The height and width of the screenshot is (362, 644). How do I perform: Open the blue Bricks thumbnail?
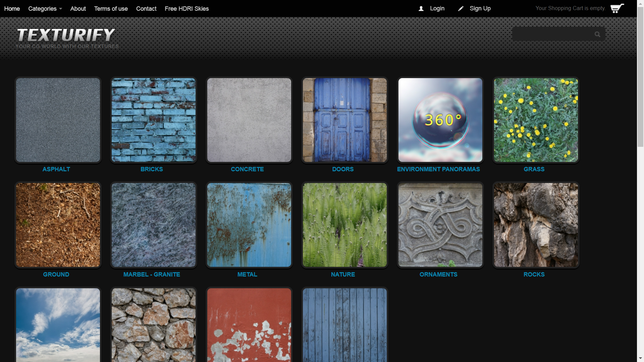(x=154, y=120)
